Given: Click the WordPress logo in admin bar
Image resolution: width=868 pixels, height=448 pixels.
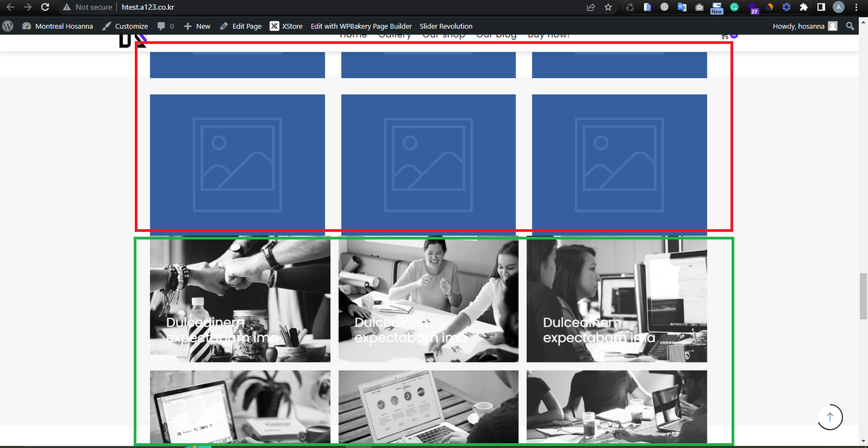Looking at the screenshot, I should 8,26.
